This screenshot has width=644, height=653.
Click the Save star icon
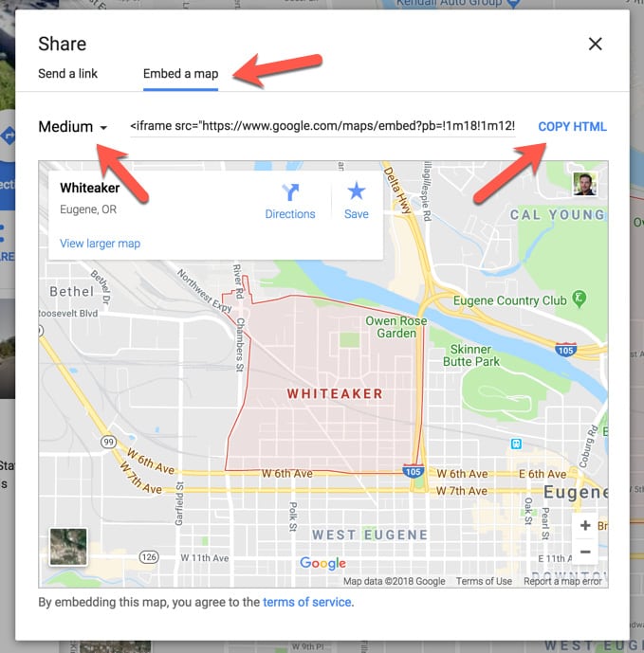click(x=357, y=191)
